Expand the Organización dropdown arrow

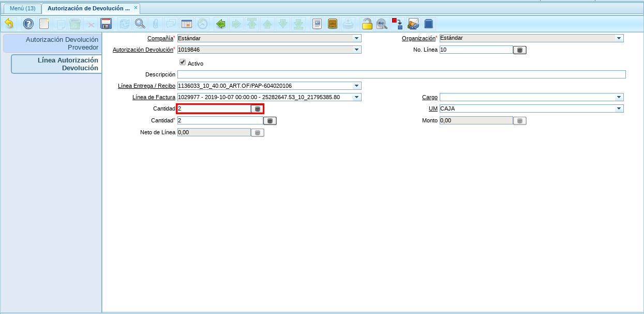[619, 38]
